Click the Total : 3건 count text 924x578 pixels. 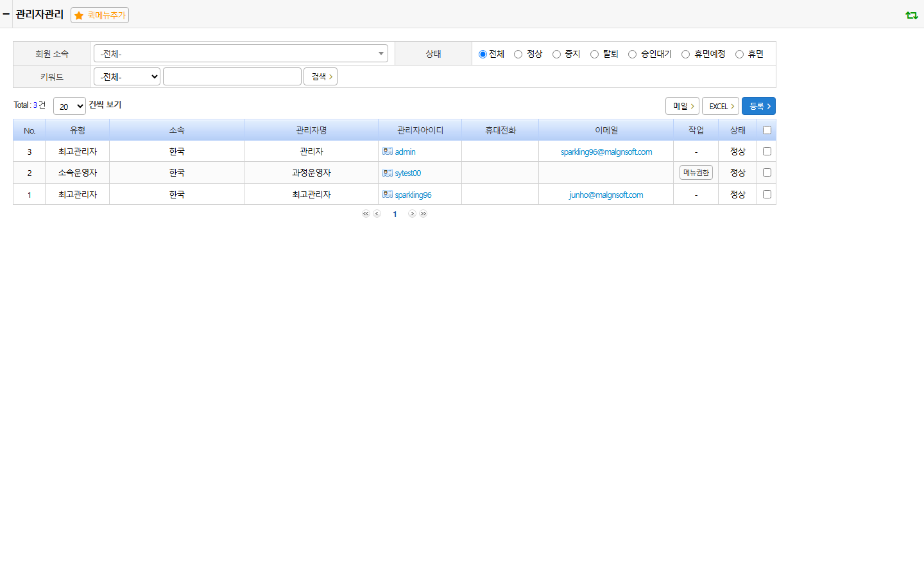pyautogui.click(x=30, y=105)
